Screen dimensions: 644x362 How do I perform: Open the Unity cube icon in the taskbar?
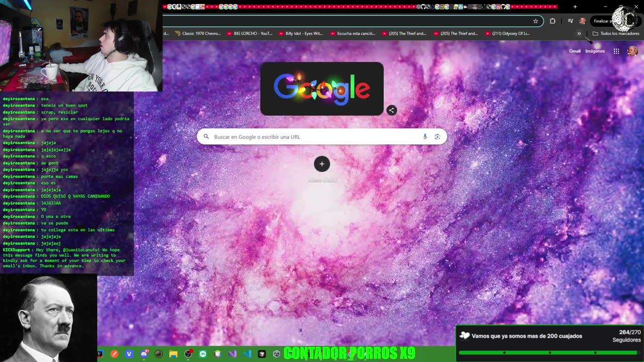click(x=276, y=354)
